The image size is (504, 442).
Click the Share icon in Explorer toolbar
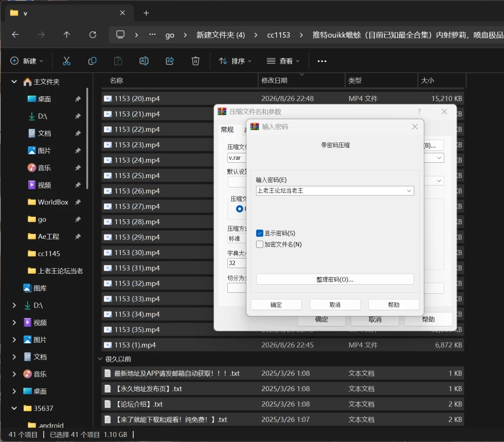tap(170, 61)
